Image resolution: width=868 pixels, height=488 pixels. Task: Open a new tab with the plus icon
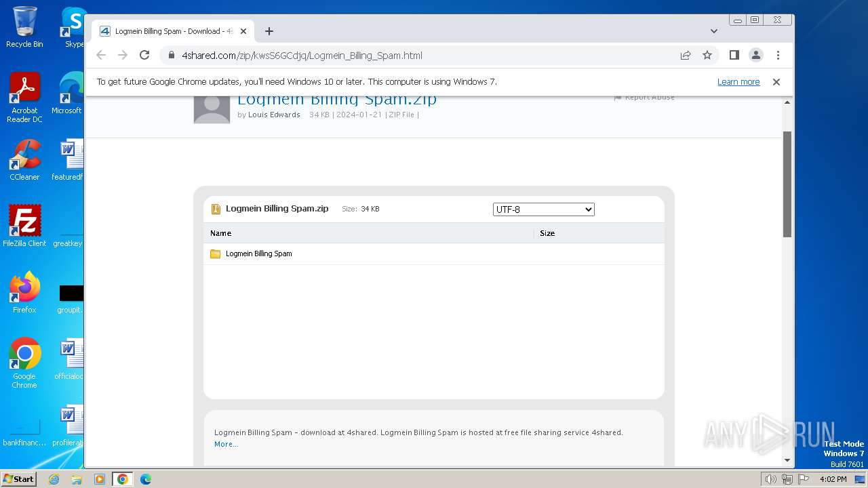pos(269,31)
